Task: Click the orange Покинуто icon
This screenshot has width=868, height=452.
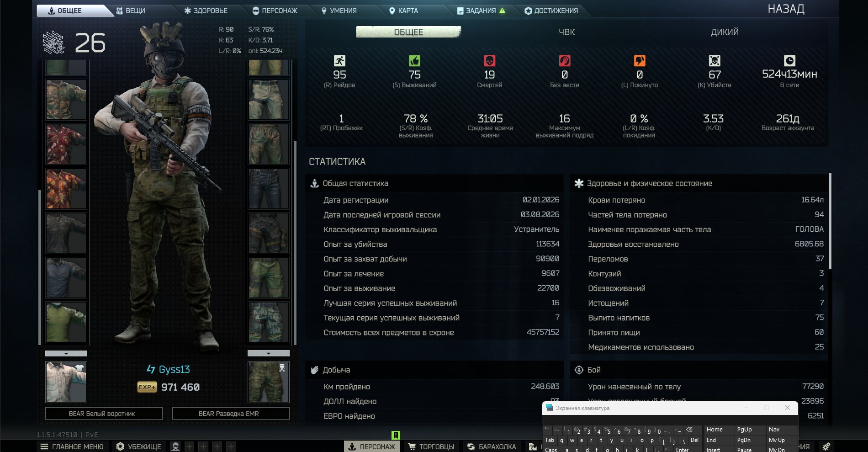Action: [640, 60]
